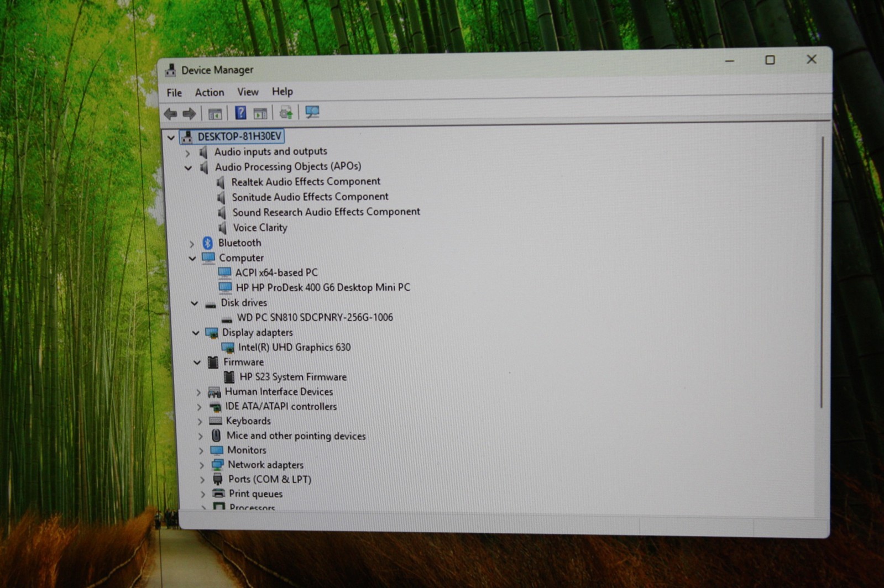Click the Update driver software toolbar icon

coord(286,113)
